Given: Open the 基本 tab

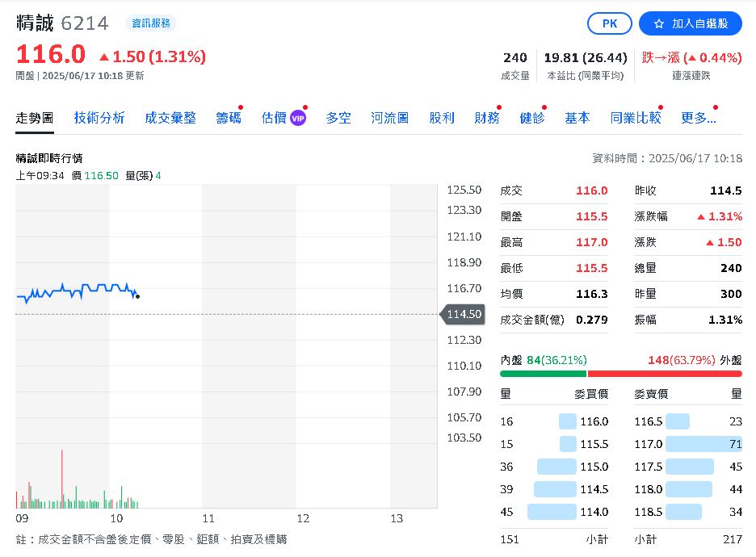Looking at the screenshot, I should pyautogui.click(x=577, y=118).
